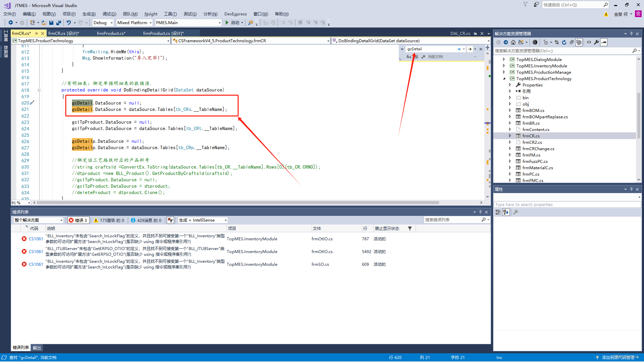Expand the frmCR.cs tree node
Viewport: 644px width, 362px height.
(510, 136)
